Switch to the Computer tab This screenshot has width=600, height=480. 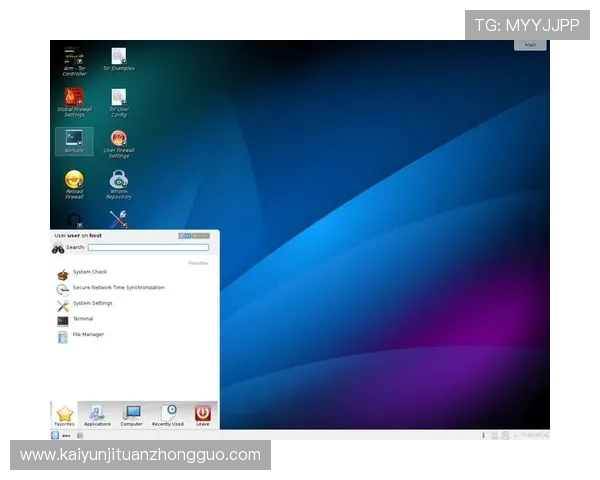pos(132,415)
